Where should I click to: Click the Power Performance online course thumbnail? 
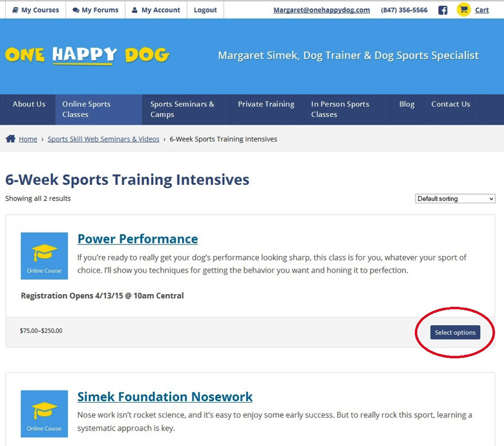(x=44, y=256)
